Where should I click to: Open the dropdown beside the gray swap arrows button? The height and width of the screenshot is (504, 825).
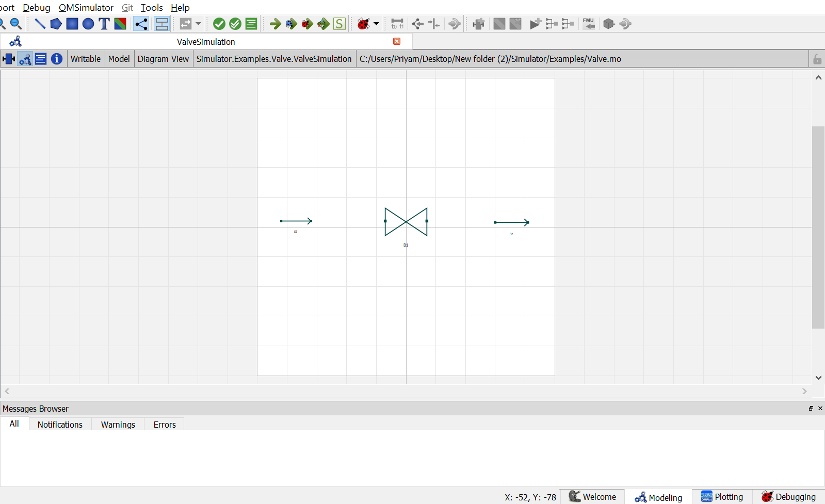[198, 24]
